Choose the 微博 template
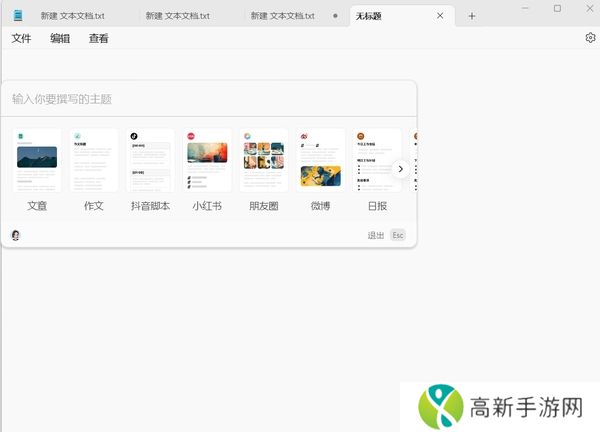Image resolution: width=600 pixels, height=432 pixels. [x=320, y=161]
